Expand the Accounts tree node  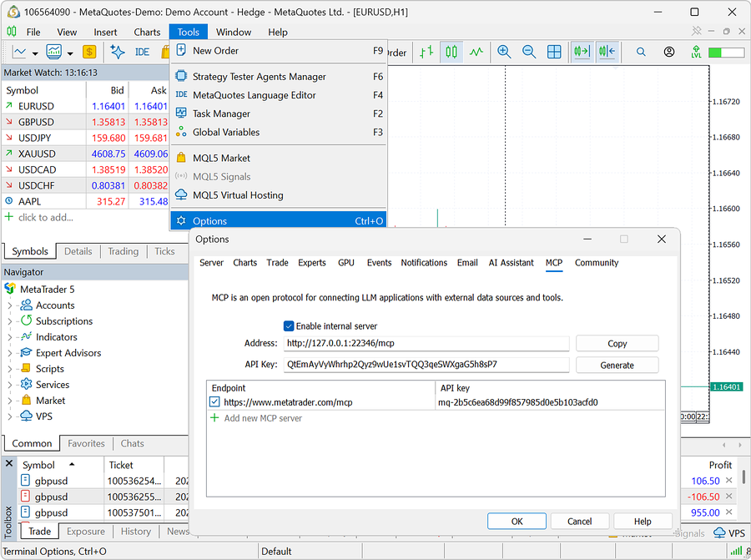(9, 305)
